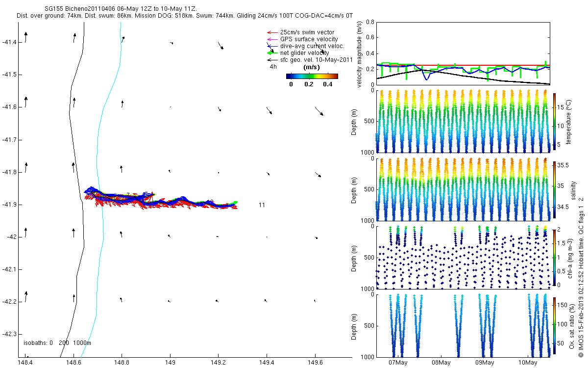
Task: Click the 'velocity magnitude (m/s)' axis label
Action: [x=359, y=54]
